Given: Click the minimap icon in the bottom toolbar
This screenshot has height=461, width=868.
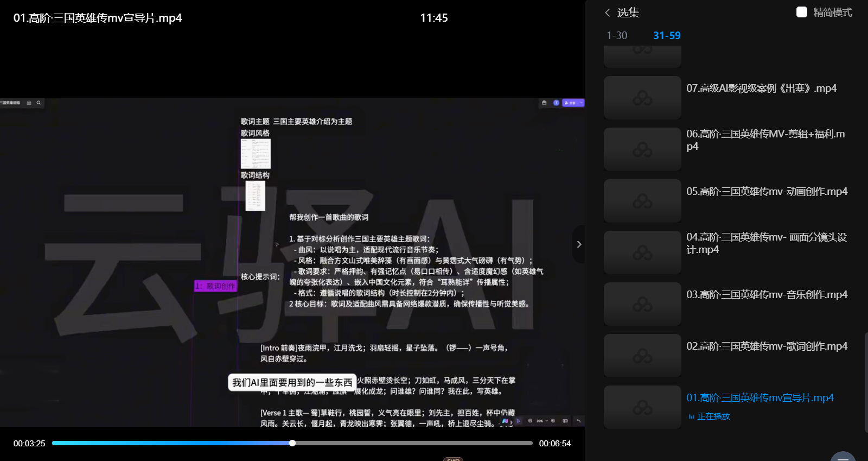Looking at the screenshot, I should [565, 421].
